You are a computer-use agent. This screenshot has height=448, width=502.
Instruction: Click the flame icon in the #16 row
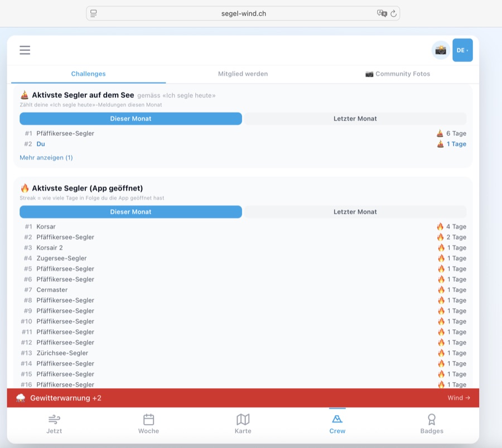pyautogui.click(x=441, y=384)
